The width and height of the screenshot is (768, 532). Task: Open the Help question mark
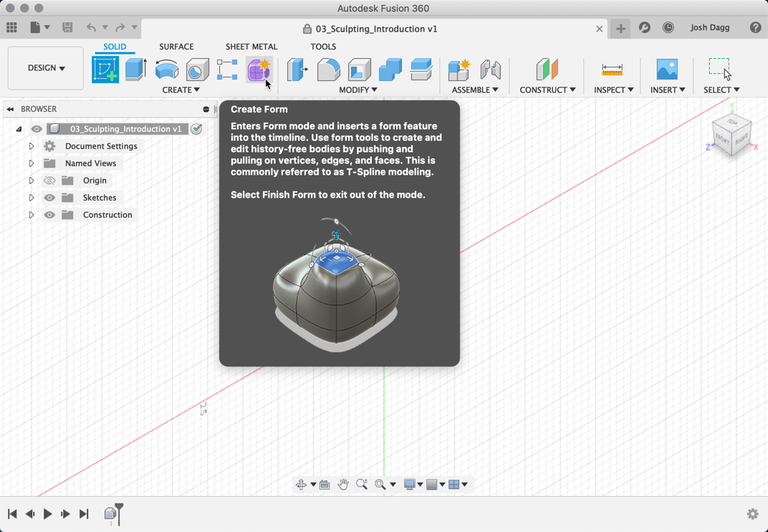pos(755,27)
